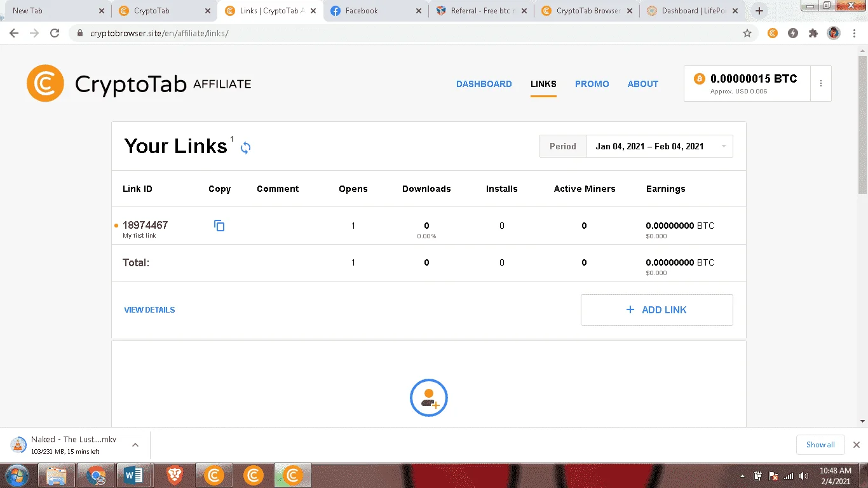Screen dimensions: 868x488
Task: Click the Link ID column header
Action: [x=137, y=189]
